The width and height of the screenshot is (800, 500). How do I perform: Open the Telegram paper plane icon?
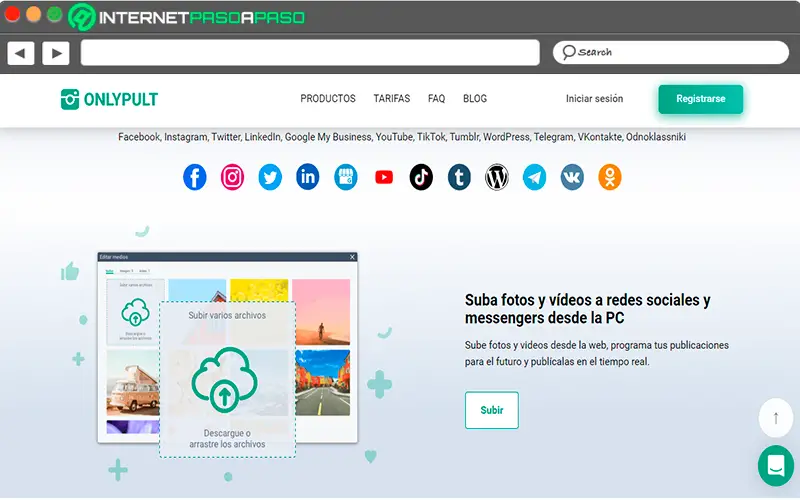click(x=534, y=177)
